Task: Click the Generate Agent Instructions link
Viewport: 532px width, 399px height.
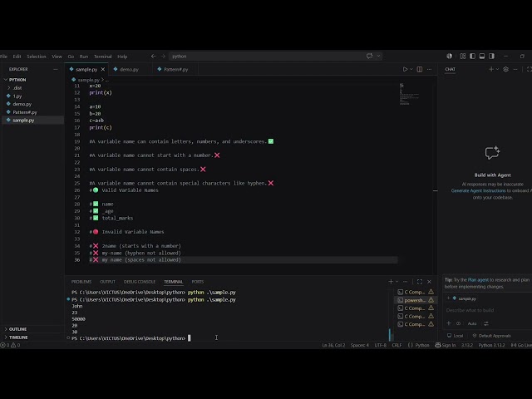Action: click(479, 190)
